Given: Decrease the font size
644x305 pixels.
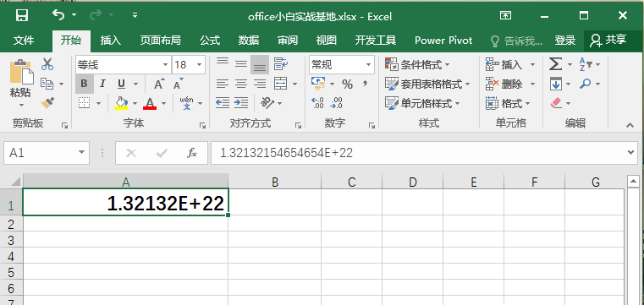Looking at the screenshot, I should [x=178, y=84].
